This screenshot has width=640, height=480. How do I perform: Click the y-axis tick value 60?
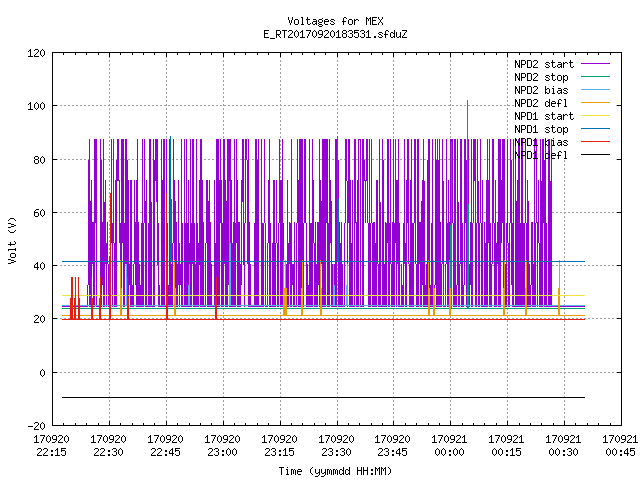39,213
